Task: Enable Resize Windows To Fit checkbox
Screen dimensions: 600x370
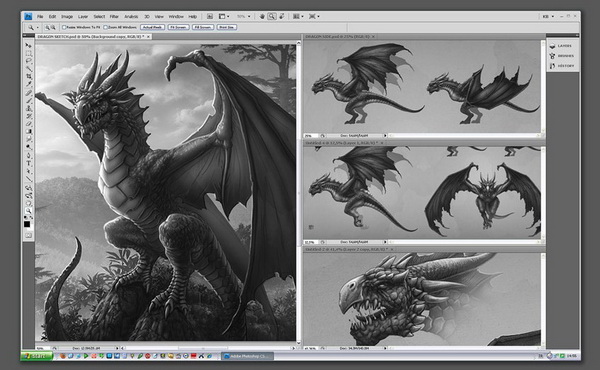Action: coord(64,28)
